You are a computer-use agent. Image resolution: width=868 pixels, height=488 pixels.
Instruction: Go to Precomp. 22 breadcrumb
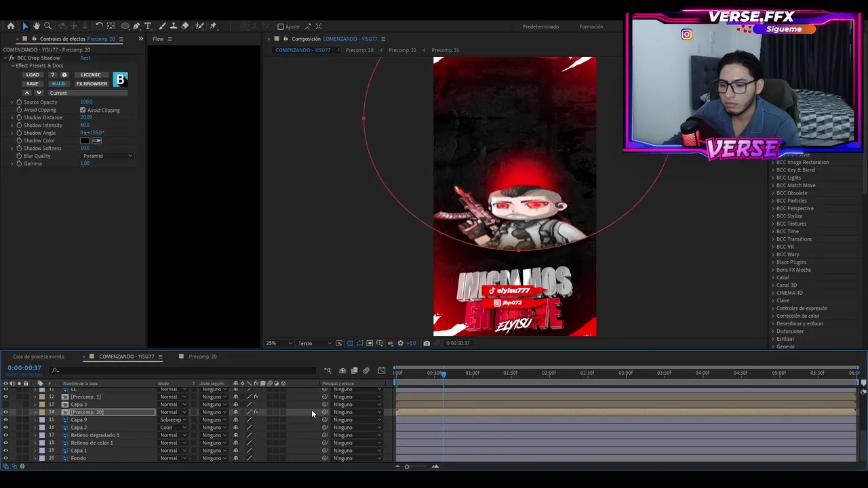(402, 50)
